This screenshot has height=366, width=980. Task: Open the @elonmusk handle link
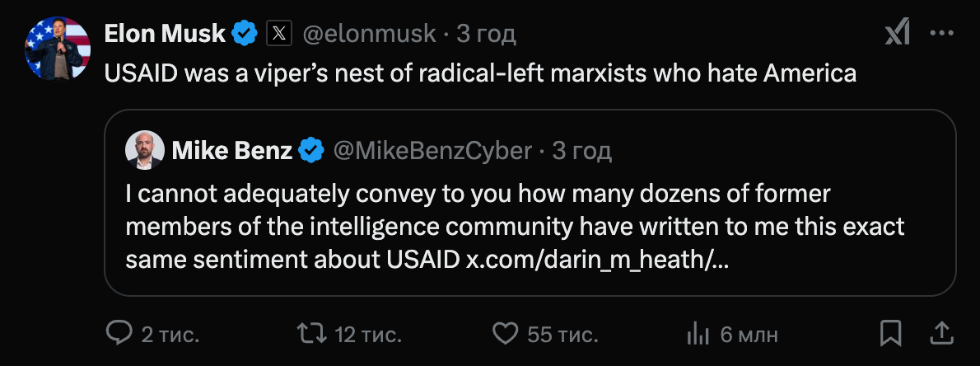(x=370, y=34)
